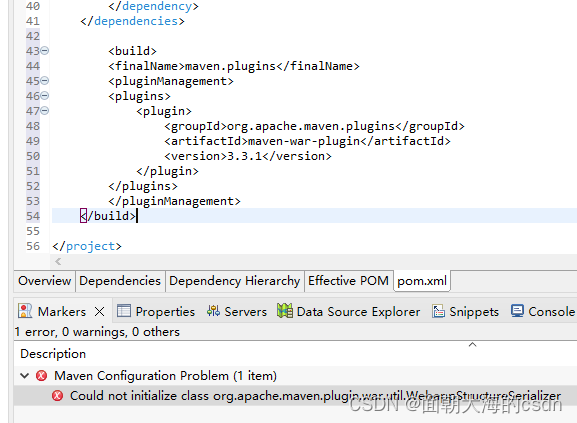Image resolution: width=577 pixels, height=423 pixels.
Task: Collapse the plugins fold at line 46
Action: coord(45,96)
